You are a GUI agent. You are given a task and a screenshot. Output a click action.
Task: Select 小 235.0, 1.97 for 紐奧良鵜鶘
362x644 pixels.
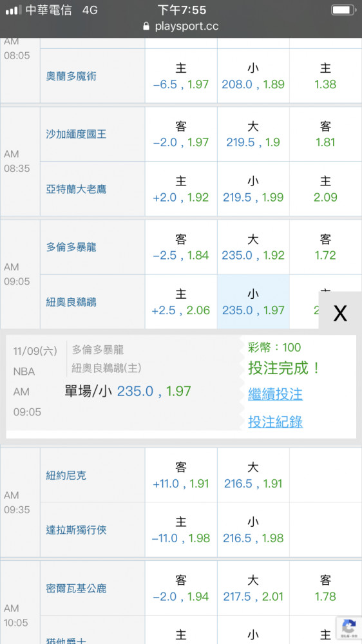coord(253,302)
